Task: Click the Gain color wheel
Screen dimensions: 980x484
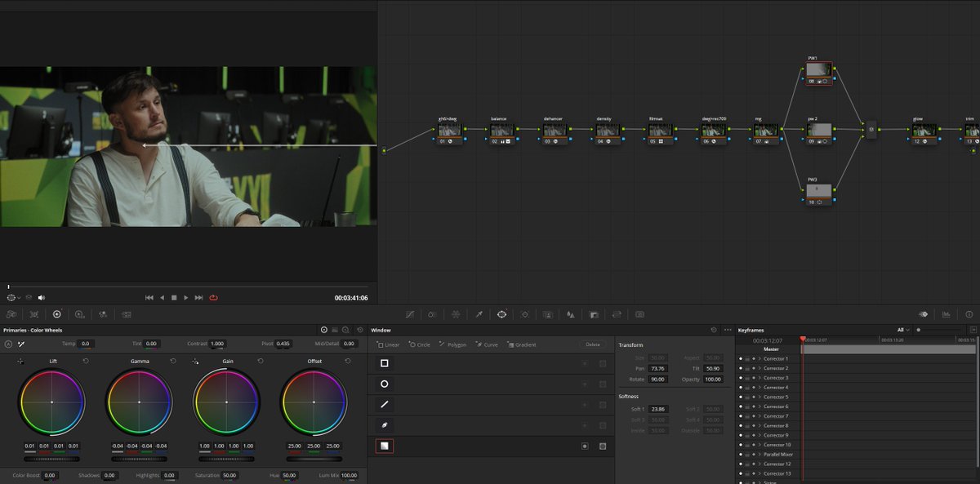Action: [226, 402]
